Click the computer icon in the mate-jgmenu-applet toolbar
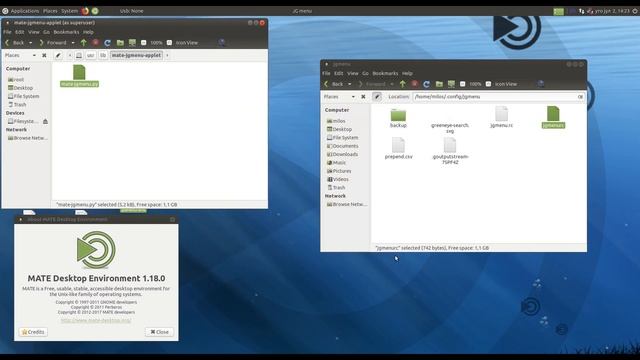The height and width of the screenshot is (360, 640). point(132,42)
